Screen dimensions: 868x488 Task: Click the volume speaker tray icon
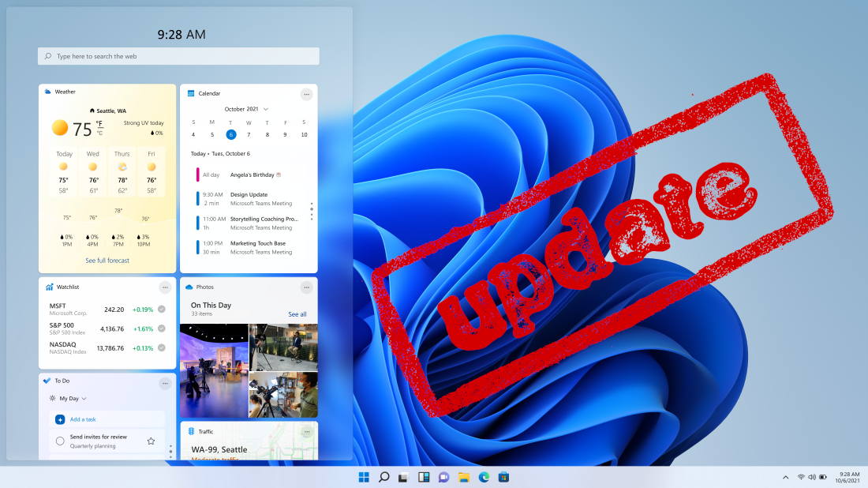(811, 477)
